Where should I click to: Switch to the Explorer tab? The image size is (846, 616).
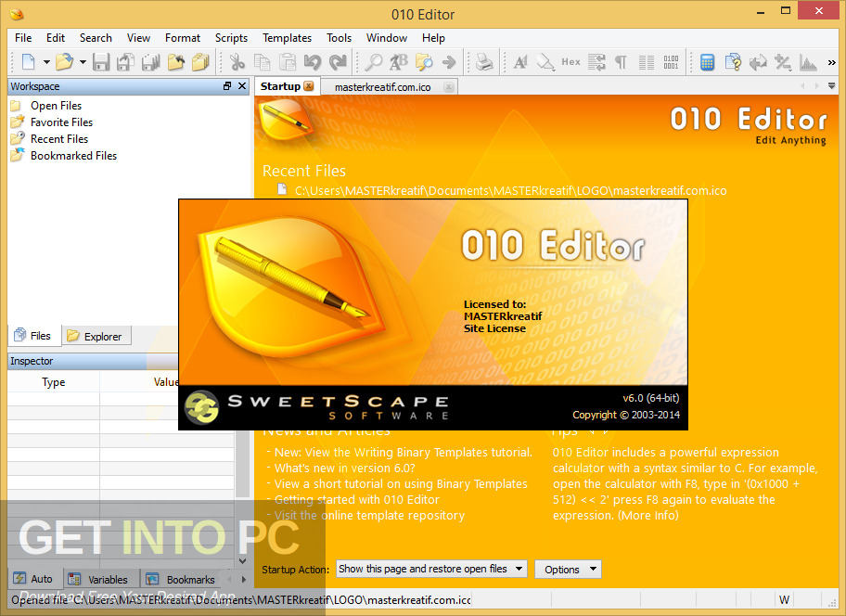[x=96, y=336]
